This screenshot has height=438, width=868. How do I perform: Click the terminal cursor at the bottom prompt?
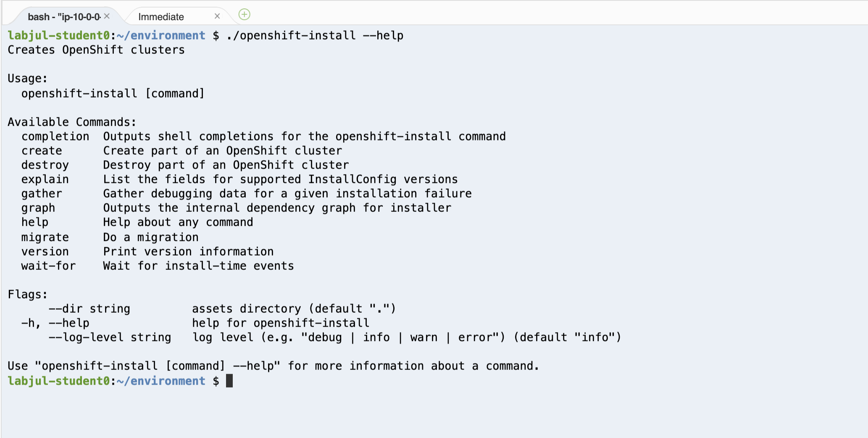pos(229,381)
